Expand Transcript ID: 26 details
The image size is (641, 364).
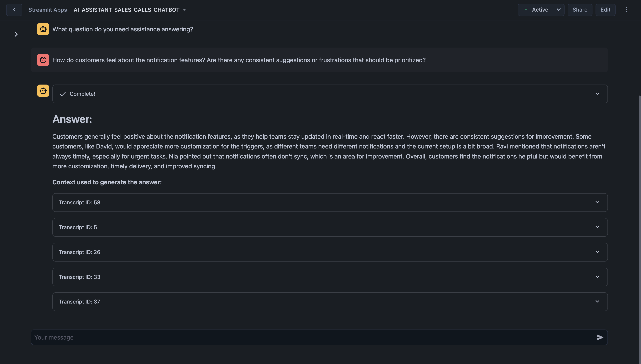[x=597, y=252]
